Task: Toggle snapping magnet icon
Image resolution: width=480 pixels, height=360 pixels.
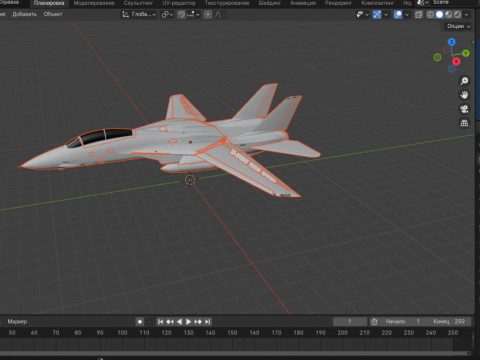Action: click(x=181, y=15)
